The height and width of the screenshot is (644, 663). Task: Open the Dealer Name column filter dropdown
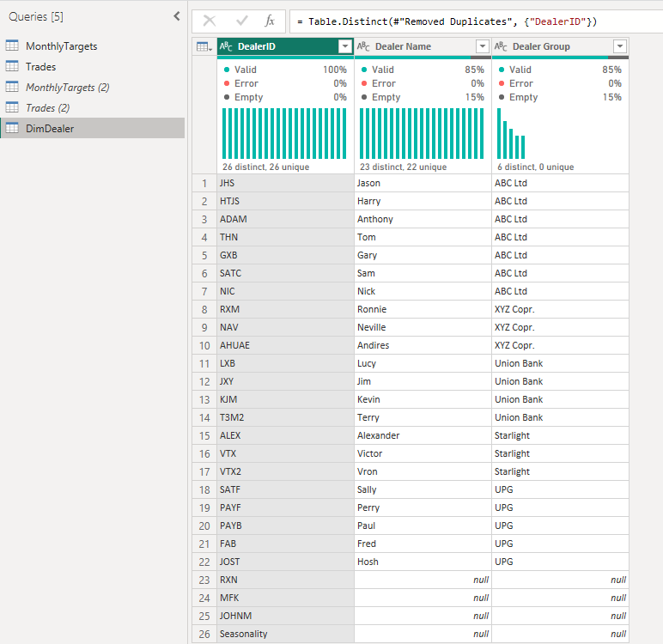tap(483, 46)
